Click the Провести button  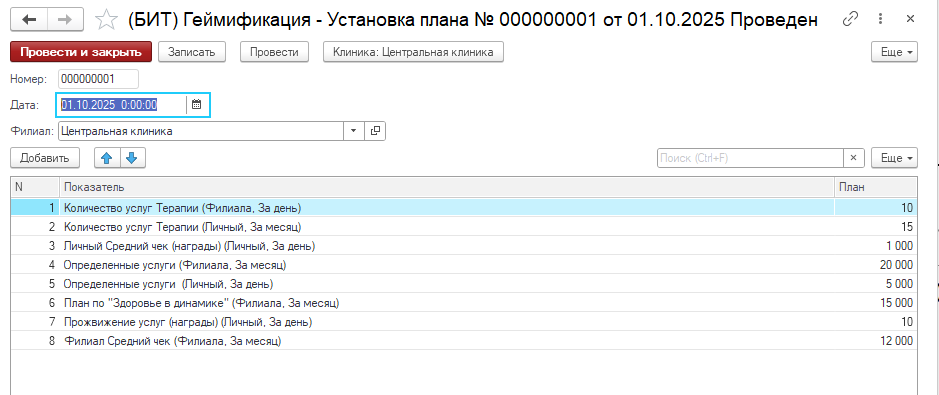coord(274,52)
